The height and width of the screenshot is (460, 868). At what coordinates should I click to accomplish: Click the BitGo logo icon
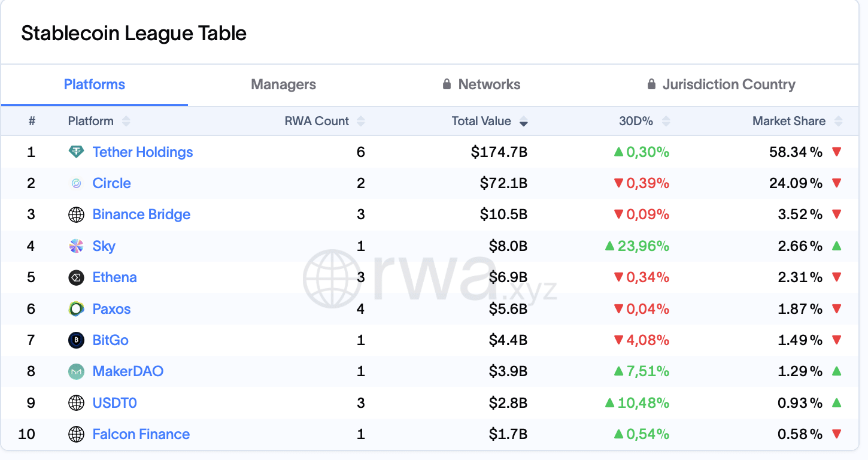click(76, 340)
